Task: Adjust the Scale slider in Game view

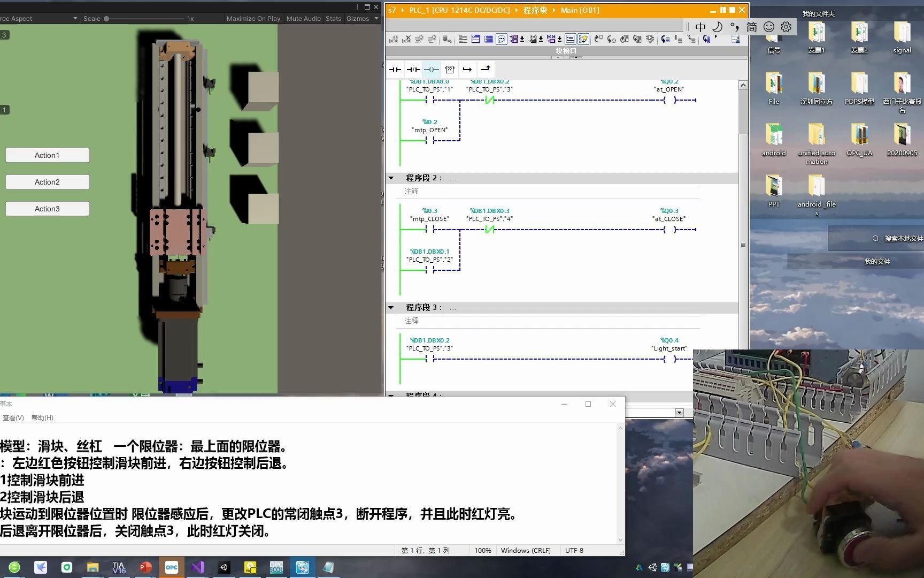Action: (107, 18)
